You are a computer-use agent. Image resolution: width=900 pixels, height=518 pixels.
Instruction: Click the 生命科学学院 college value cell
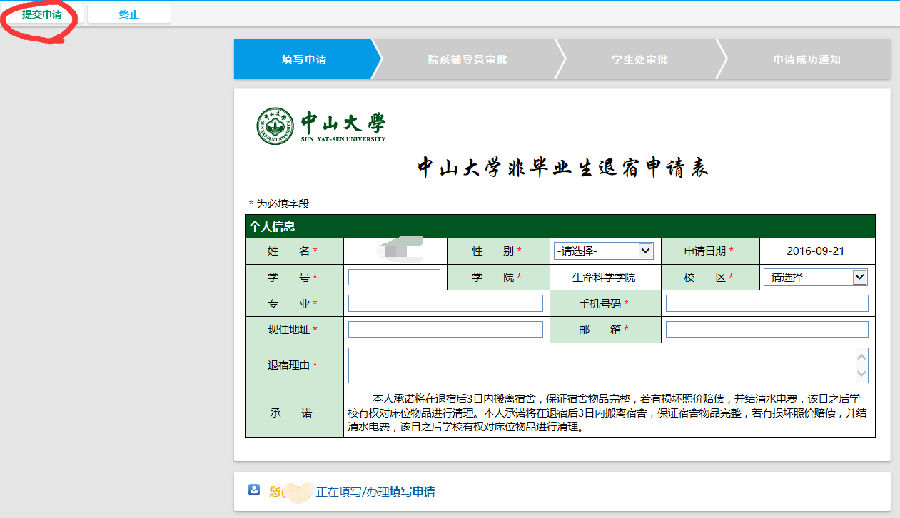tap(603, 277)
